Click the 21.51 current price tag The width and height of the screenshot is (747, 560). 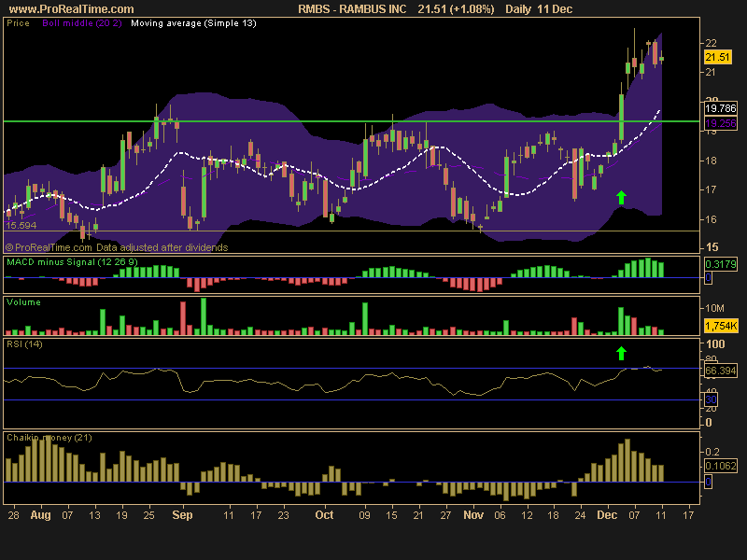pyautogui.click(x=717, y=57)
